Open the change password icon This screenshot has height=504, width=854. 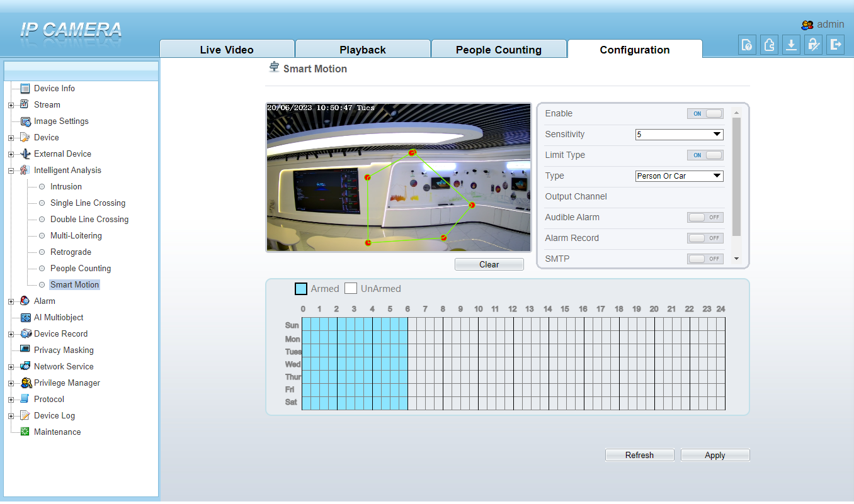pyautogui.click(x=813, y=45)
